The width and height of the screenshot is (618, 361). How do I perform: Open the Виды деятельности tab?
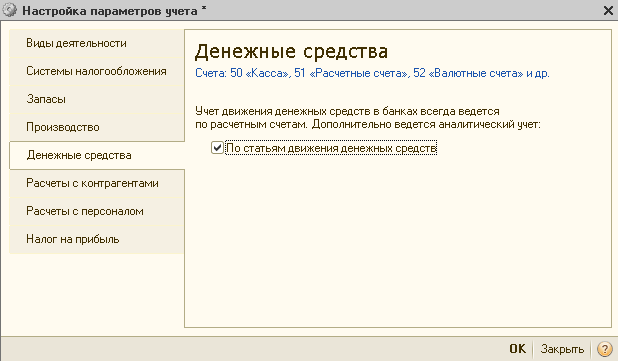tap(97, 43)
